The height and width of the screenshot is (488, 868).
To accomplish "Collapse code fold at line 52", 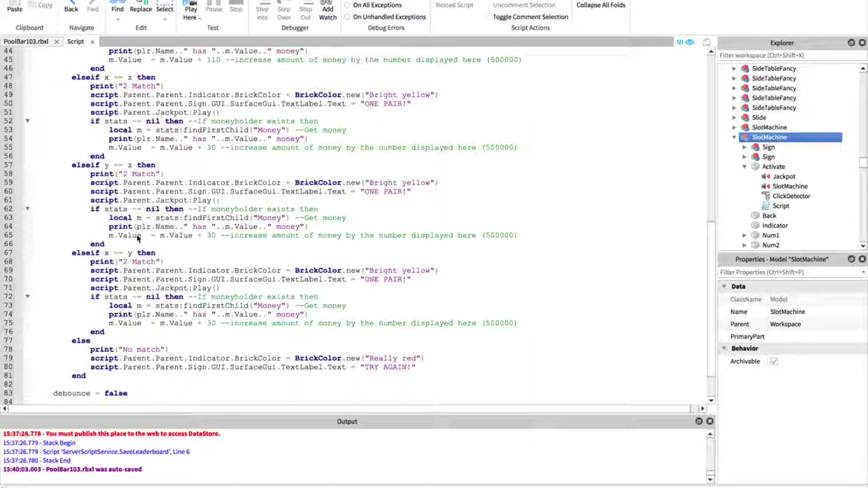I will point(27,121).
